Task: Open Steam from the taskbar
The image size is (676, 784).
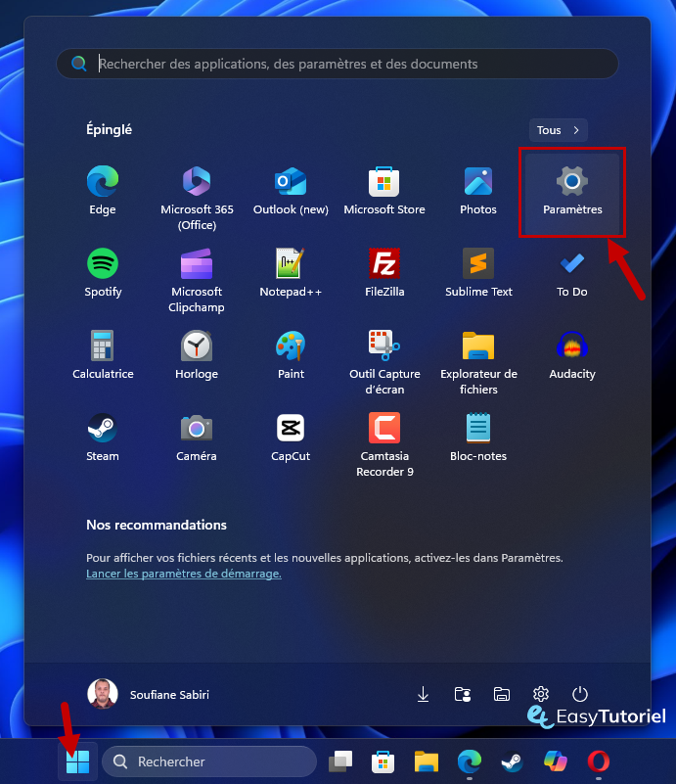Action: pyautogui.click(x=512, y=761)
